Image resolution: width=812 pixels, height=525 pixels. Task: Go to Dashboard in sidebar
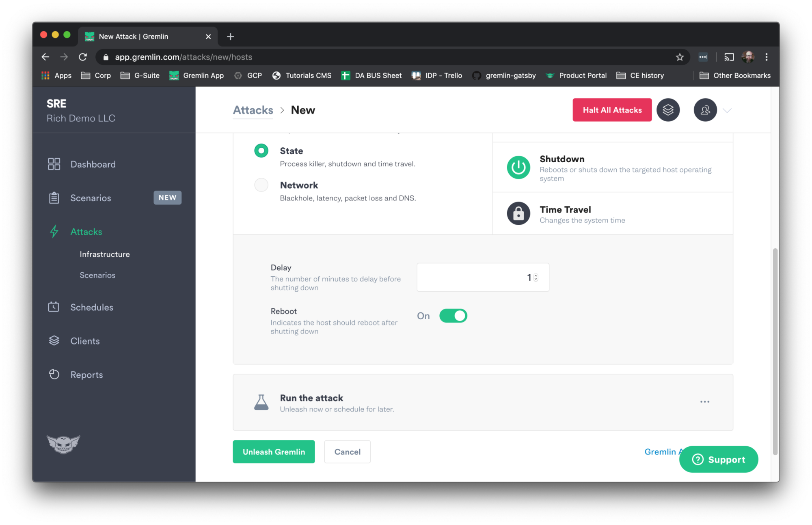click(x=93, y=164)
